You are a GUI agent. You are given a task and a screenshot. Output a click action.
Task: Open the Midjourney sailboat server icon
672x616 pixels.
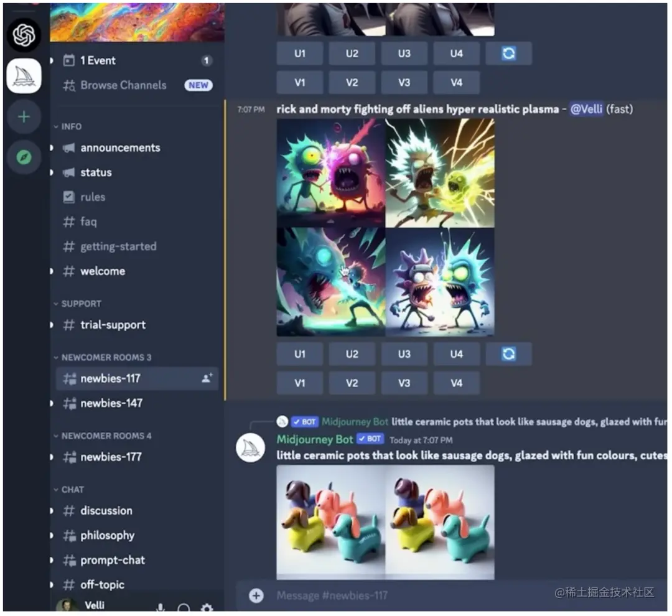pos(24,77)
